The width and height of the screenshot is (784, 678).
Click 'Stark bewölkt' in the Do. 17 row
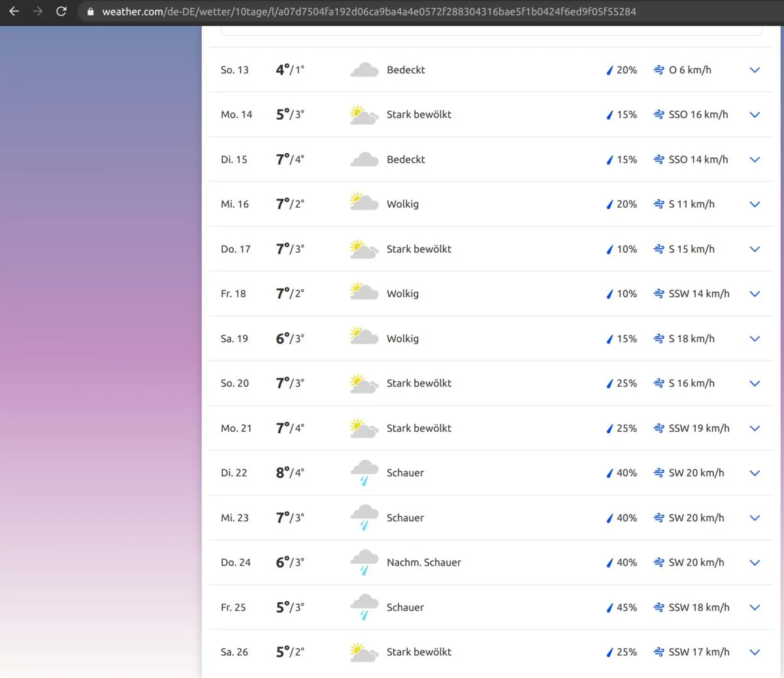click(x=419, y=249)
